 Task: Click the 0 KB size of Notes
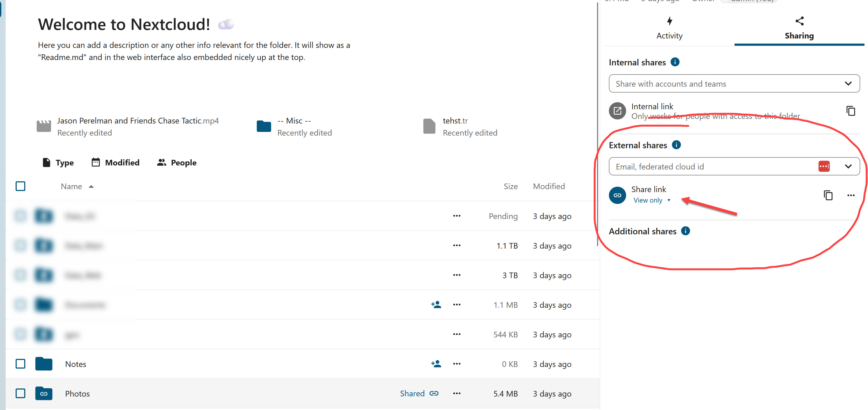[510, 364]
